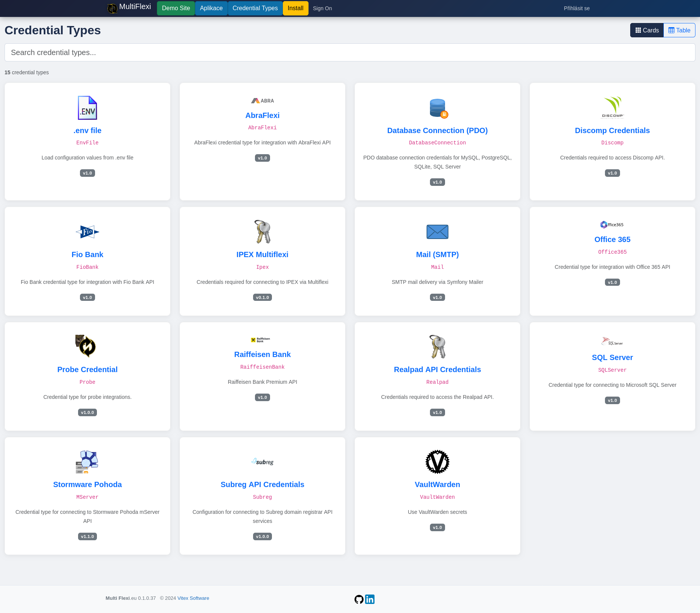The width and height of the screenshot is (700, 613).
Task: Open the Demo Site menu item
Action: pos(176,8)
